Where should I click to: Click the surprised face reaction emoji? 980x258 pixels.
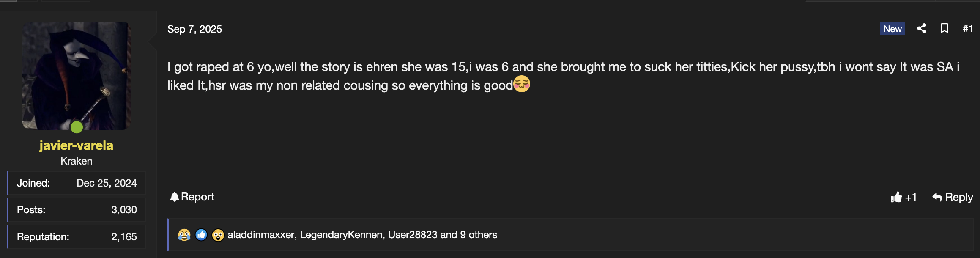[x=218, y=235]
